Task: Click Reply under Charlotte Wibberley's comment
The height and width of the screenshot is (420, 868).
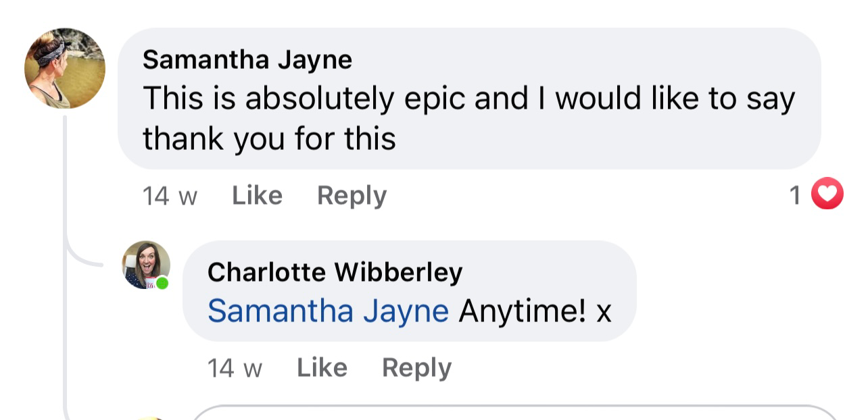Action: pyautogui.click(x=416, y=368)
